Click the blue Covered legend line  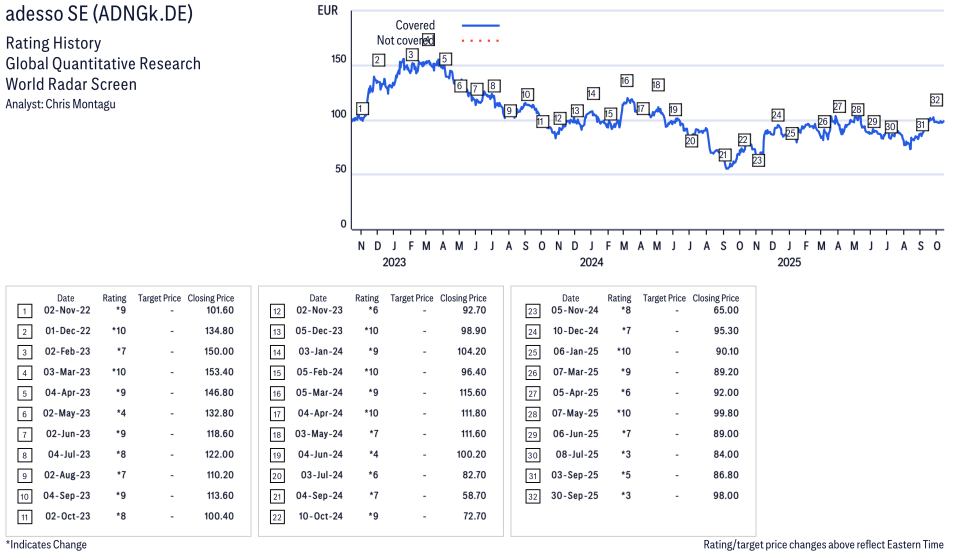pos(480,25)
